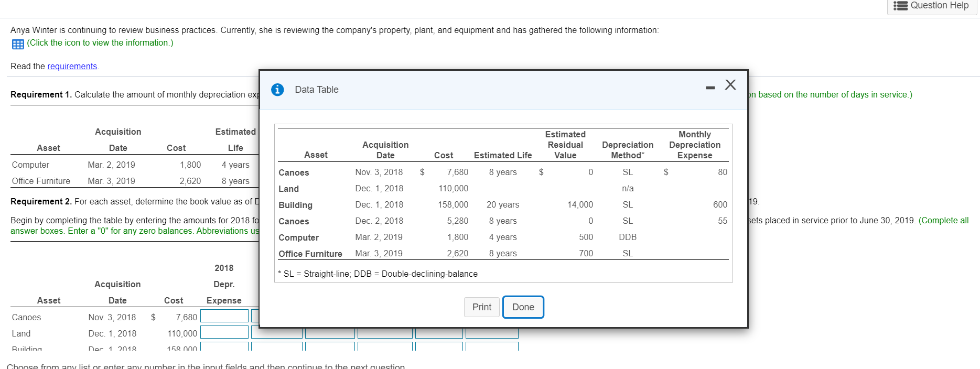Click the 'Nov. 3, 2018' date in Data Table
The width and height of the screenshot is (980, 369).
379,172
